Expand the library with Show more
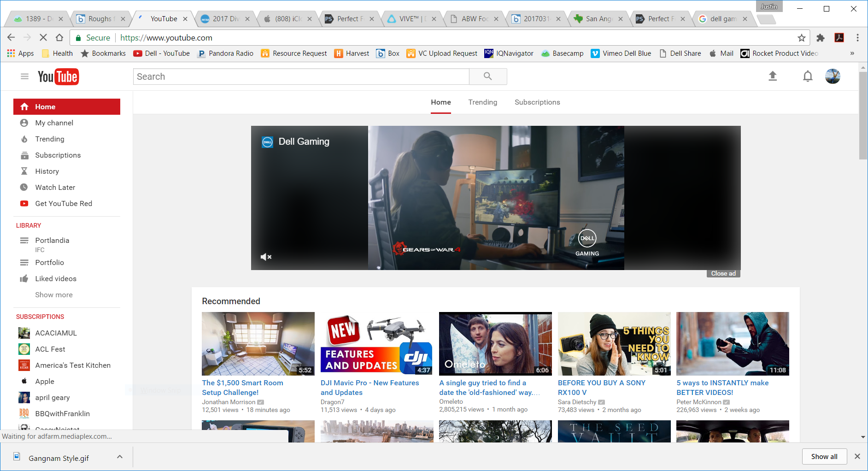Screen dimensions: 868x471 pos(54,295)
